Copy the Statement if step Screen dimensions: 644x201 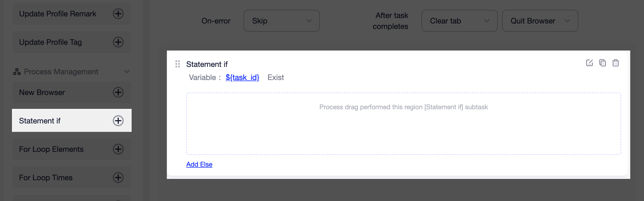click(603, 63)
